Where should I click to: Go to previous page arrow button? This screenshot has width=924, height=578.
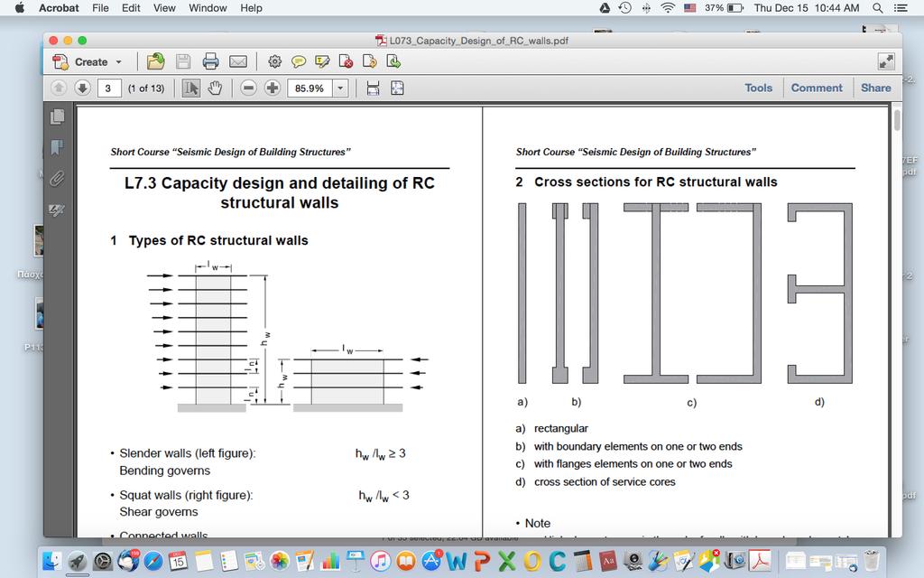(59, 88)
